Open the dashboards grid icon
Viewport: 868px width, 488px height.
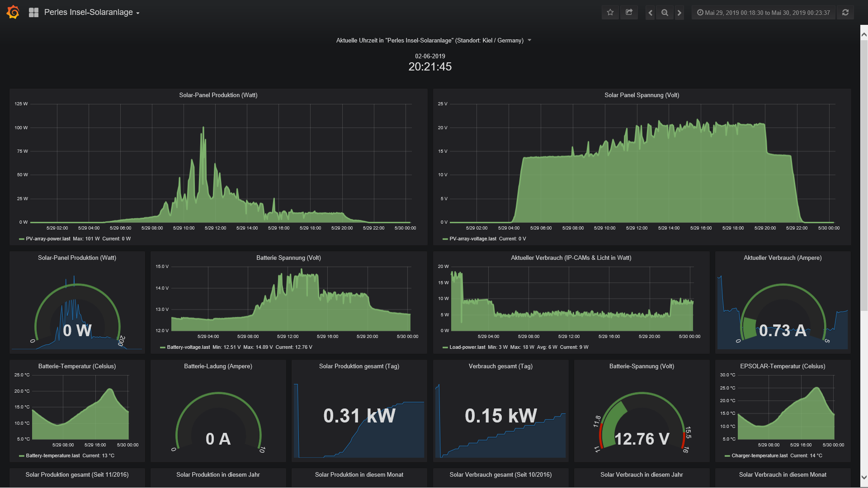33,13
